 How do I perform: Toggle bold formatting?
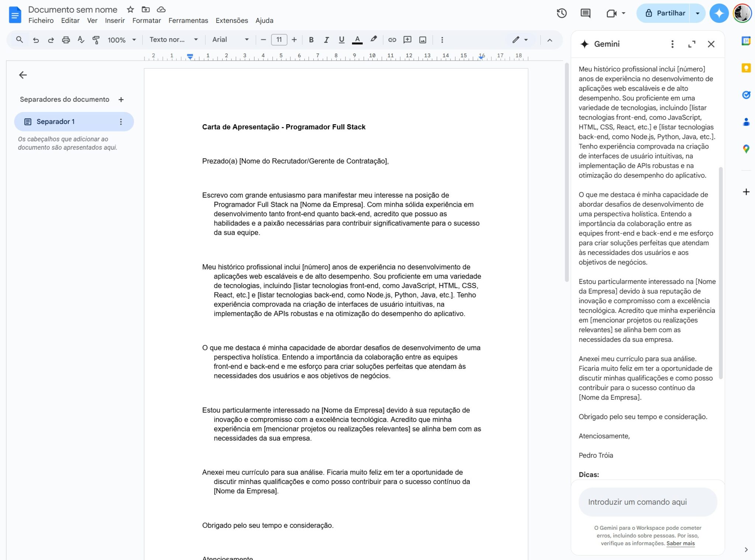[311, 40]
